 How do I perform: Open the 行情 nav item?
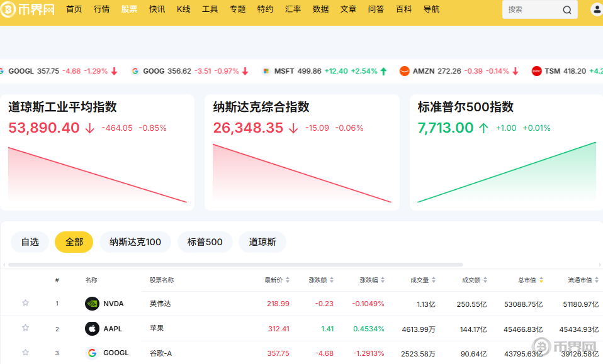pos(101,9)
